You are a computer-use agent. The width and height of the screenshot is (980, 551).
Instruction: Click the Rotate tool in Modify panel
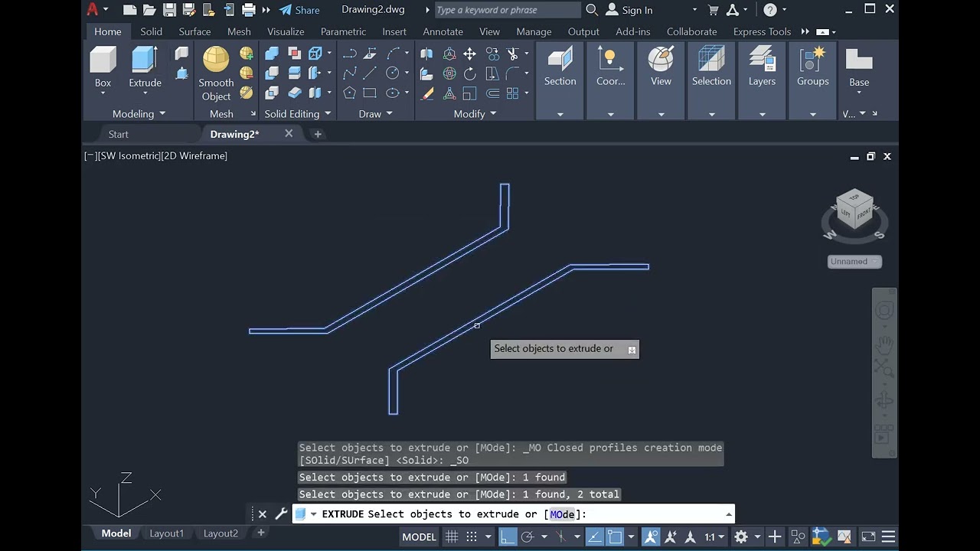(x=469, y=73)
